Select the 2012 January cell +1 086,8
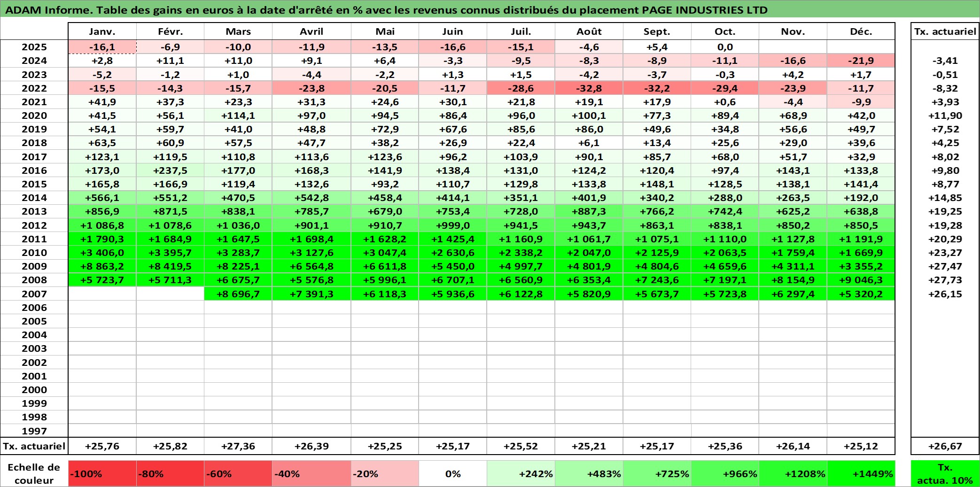This screenshot has height=487, width=980. pos(102,225)
